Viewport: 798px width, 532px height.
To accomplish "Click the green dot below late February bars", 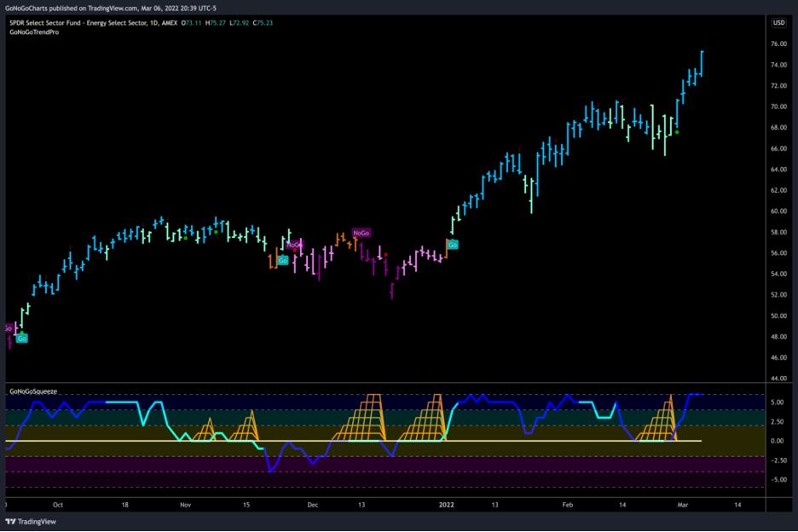I will coord(677,132).
